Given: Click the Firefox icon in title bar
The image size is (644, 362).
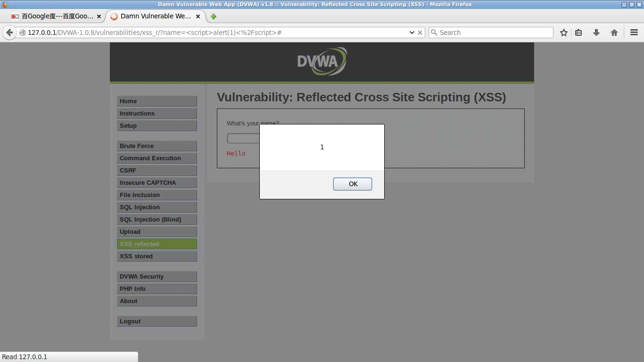Looking at the screenshot, I should point(5,4).
